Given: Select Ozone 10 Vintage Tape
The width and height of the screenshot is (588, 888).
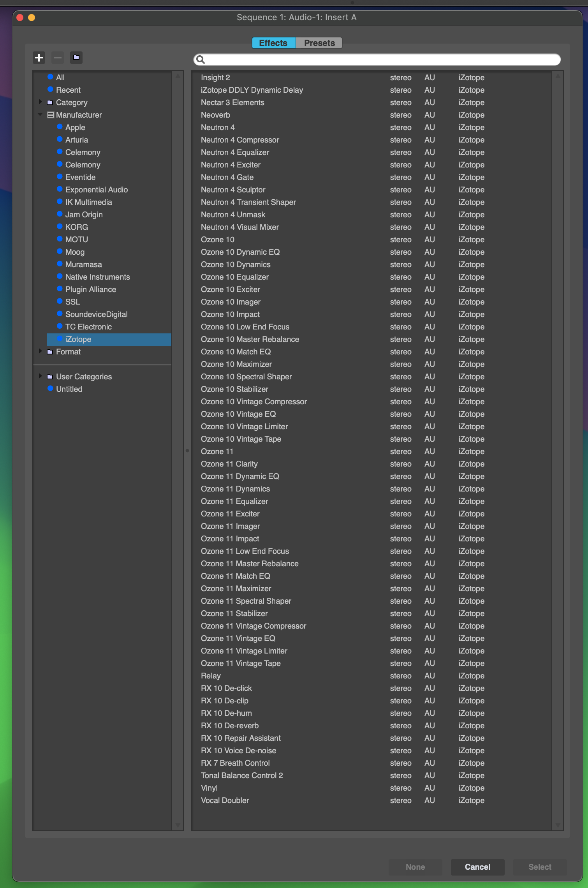Looking at the screenshot, I should tap(241, 439).
